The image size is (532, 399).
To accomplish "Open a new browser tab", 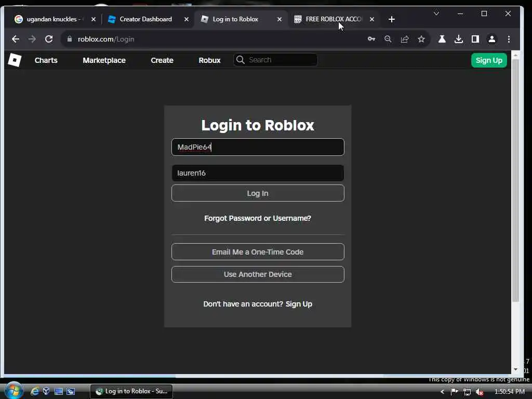I will coord(392,19).
